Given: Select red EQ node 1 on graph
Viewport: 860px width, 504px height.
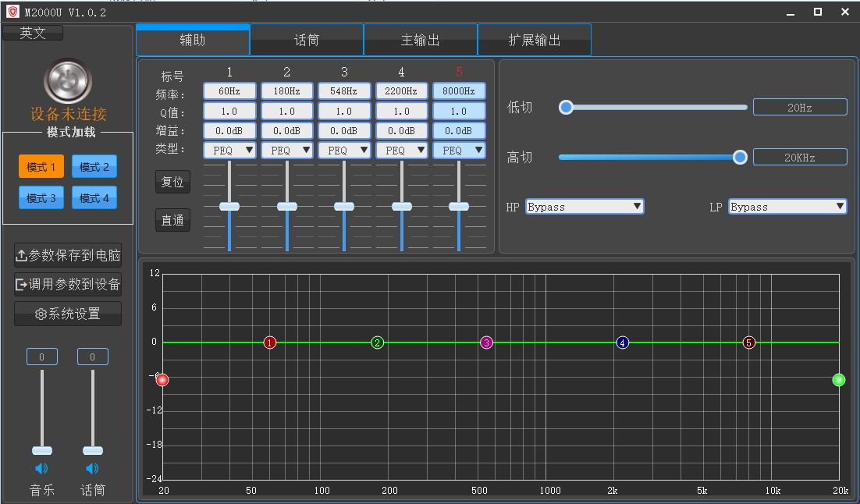Looking at the screenshot, I should [x=270, y=343].
